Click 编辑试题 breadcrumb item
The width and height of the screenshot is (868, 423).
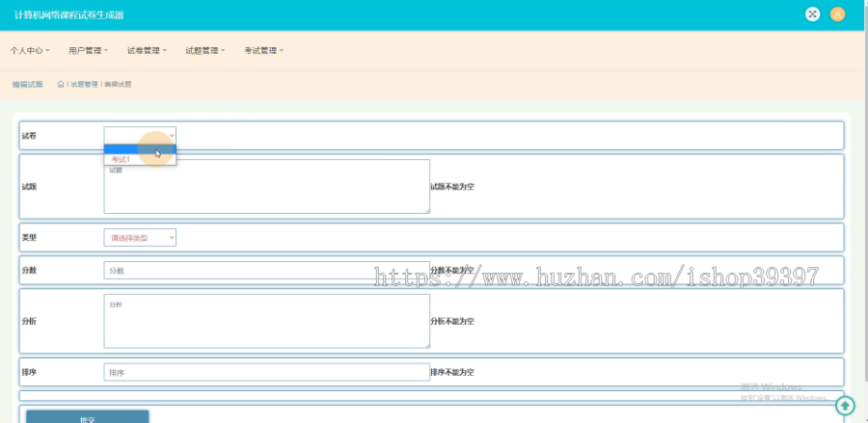[x=118, y=84]
